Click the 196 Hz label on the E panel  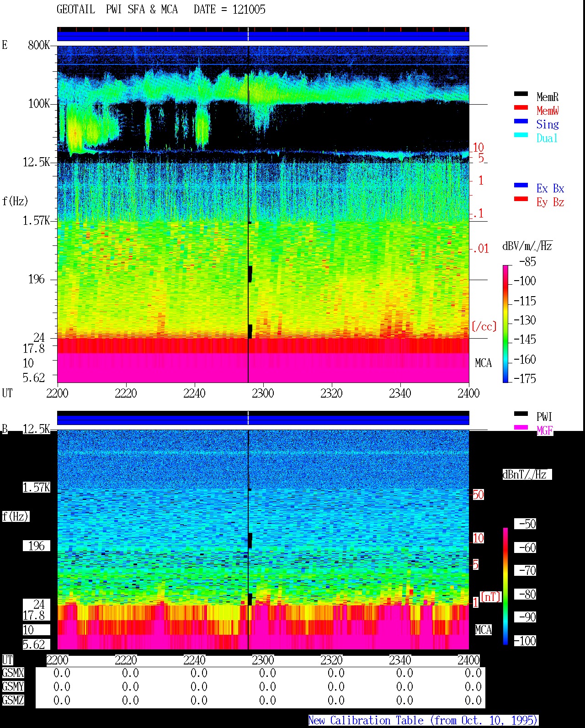37,279
